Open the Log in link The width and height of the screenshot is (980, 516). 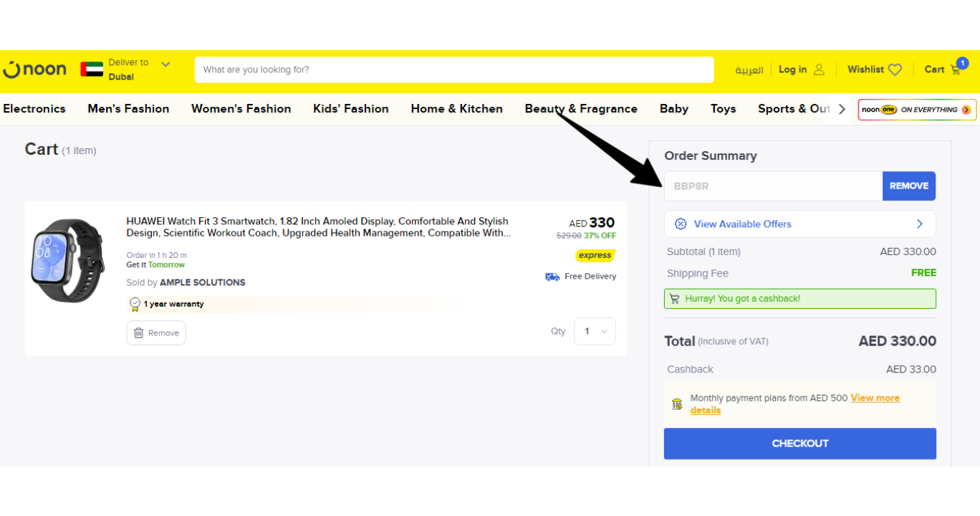pyautogui.click(x=792, y=70)
